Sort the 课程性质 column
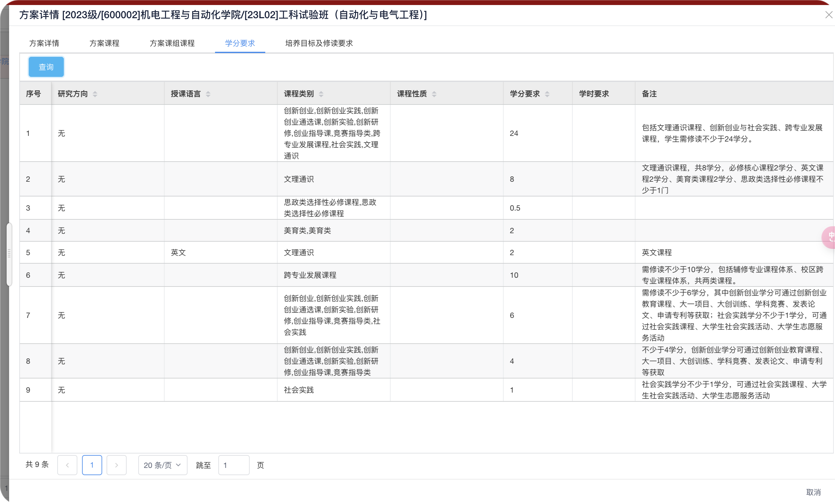This screenshot has height=504, width=835. [435, 94]
